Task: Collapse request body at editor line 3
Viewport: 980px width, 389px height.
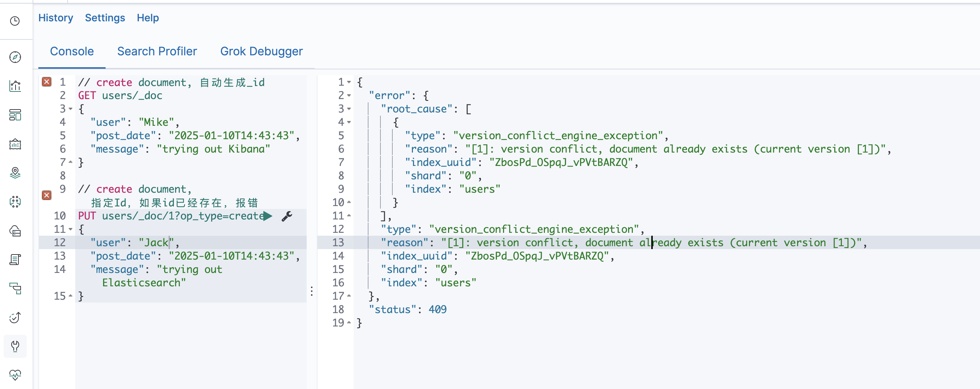Action: [71, 109]
